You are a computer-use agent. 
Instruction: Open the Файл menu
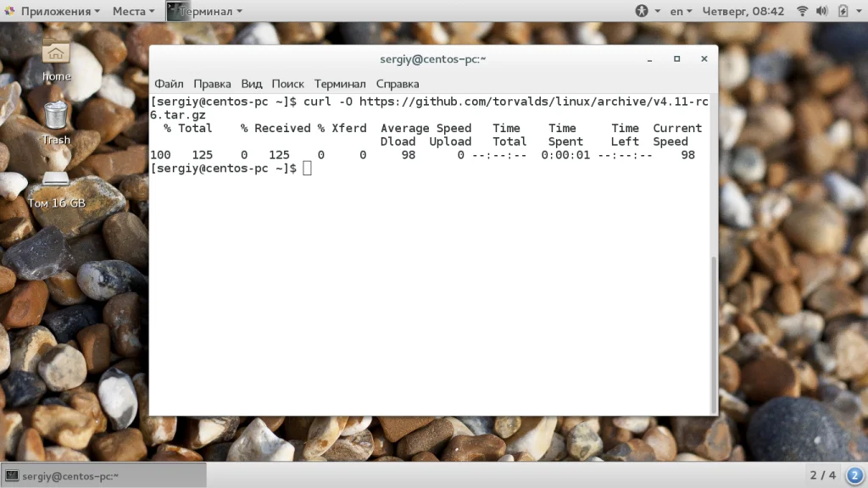169,84
